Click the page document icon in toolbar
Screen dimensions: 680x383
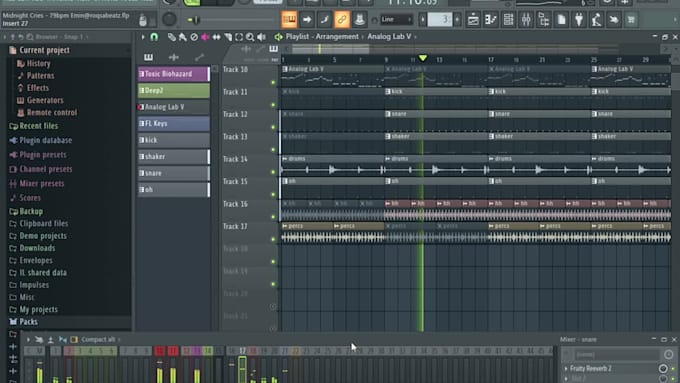point(561,20)
